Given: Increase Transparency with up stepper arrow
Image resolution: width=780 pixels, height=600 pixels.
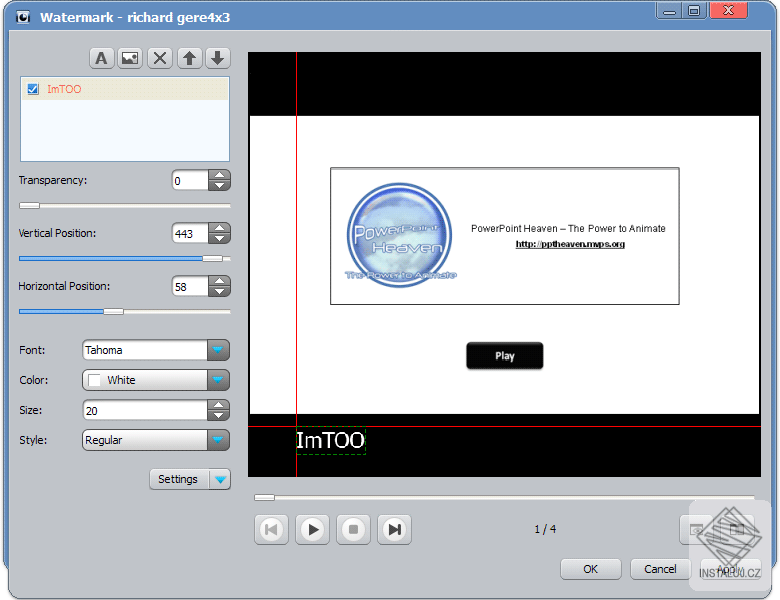Looking at the screenshot, I should (219, 175).
